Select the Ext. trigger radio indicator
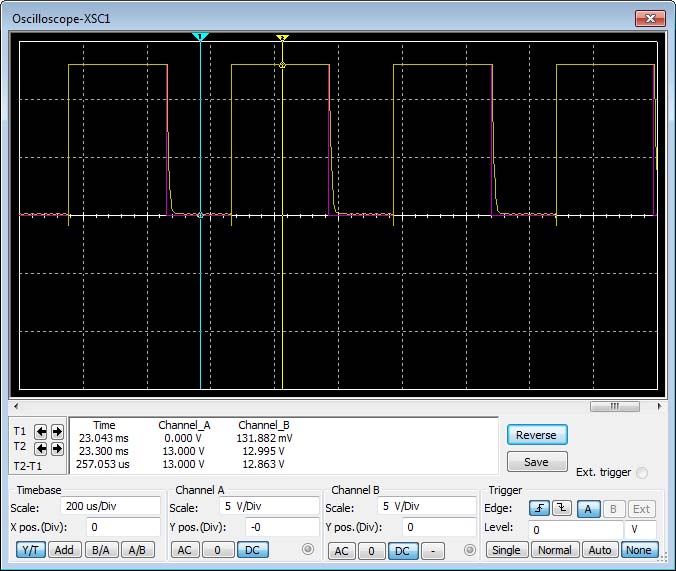 [x=641, y=473]
